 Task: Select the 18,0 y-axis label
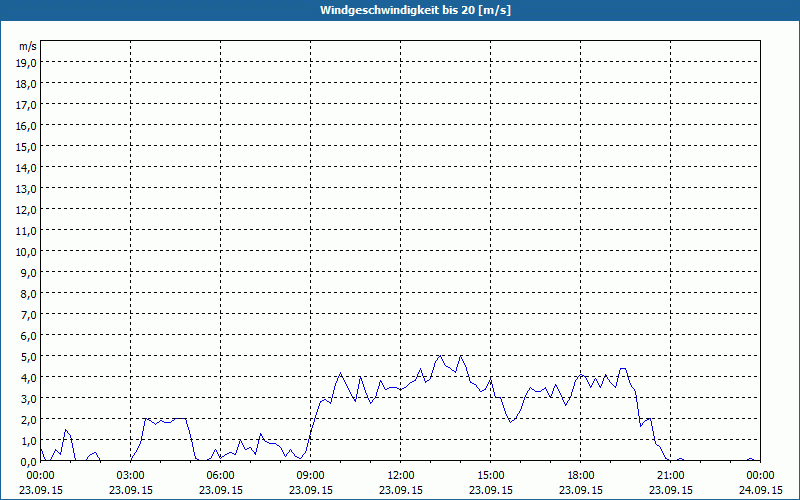[x=26, y=84]
